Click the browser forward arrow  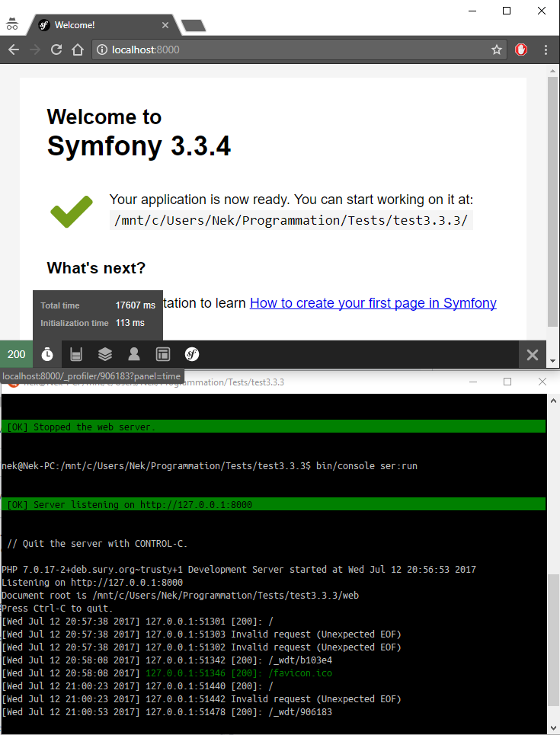point(35,50)
